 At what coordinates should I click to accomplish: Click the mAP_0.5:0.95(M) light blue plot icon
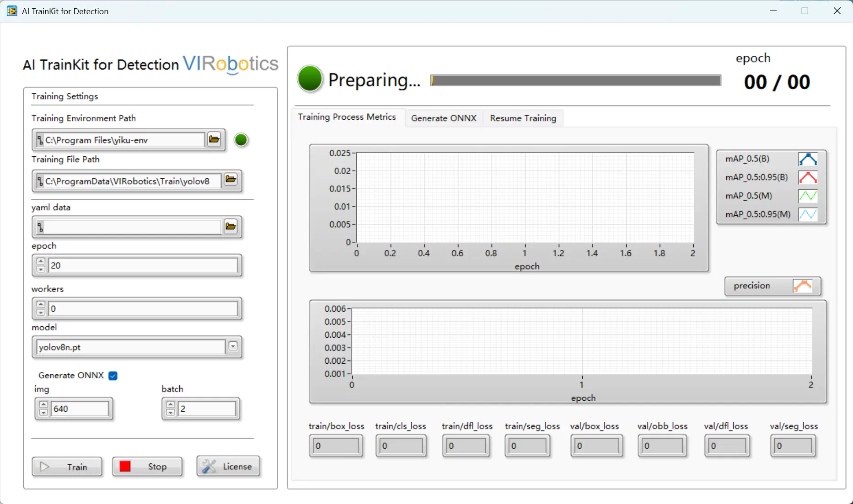(808, 214)
